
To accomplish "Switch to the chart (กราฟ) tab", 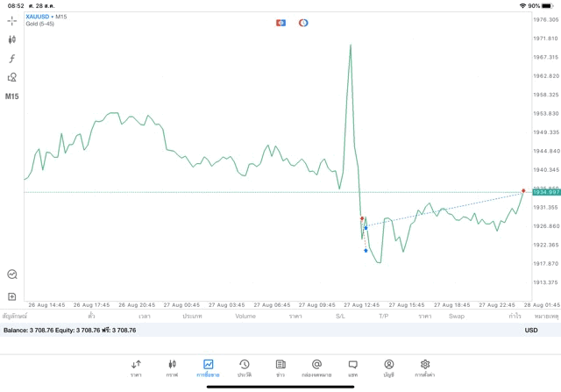I will tap(172, 367).
